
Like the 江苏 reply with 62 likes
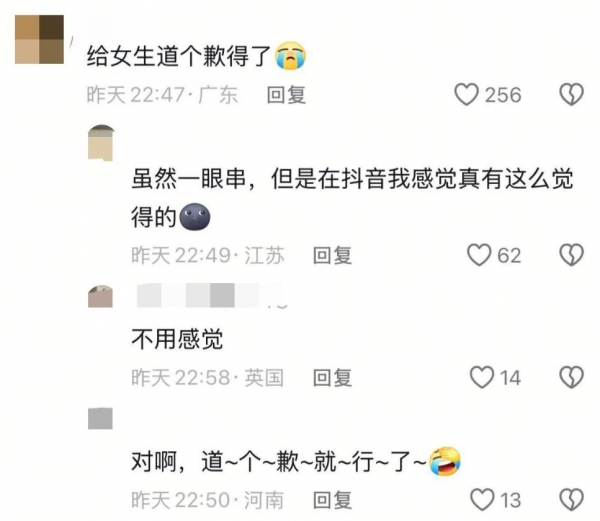[x=479, y=255]
